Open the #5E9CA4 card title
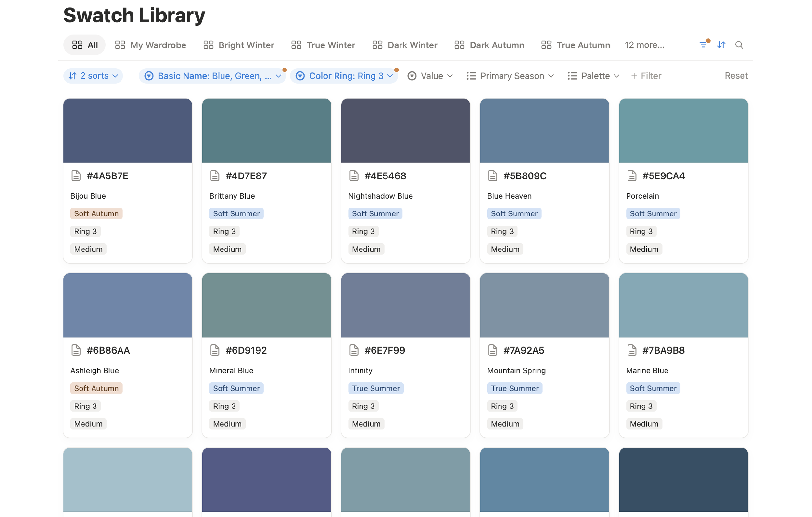Screen dimensions: 812x517 664,176
